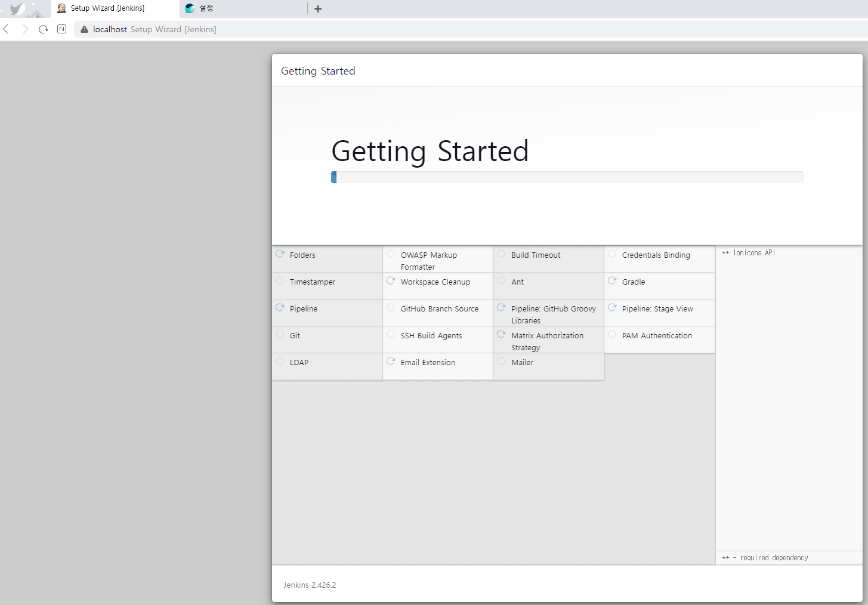Click the Workspace Cleanup label
This screenshot has width=868, height=605.
(x=435, y=282)
